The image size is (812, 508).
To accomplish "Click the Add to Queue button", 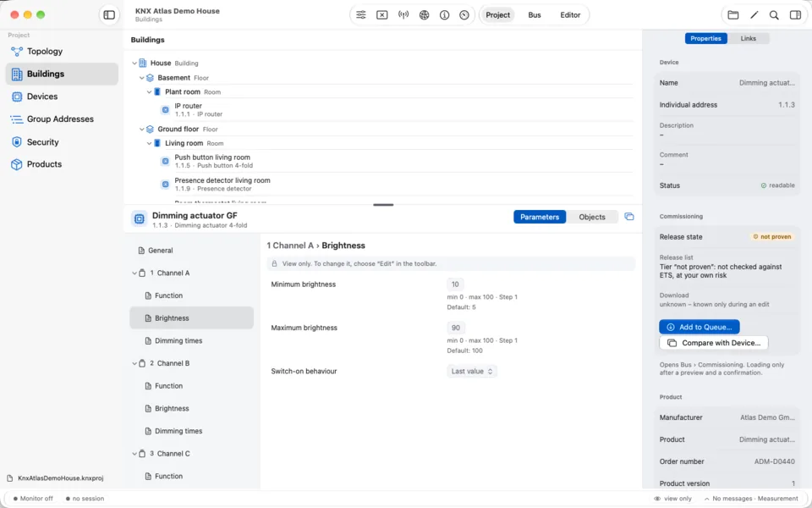I will pos(700,327).
